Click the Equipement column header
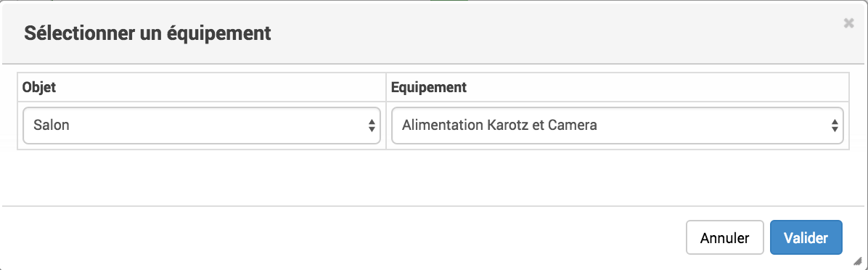 [x=429, y=87]
